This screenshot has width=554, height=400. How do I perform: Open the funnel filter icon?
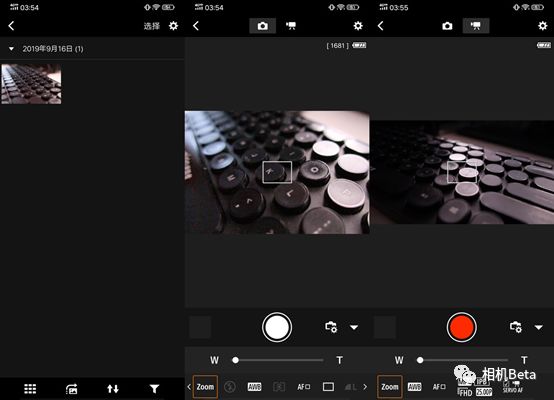coord(154,389)
